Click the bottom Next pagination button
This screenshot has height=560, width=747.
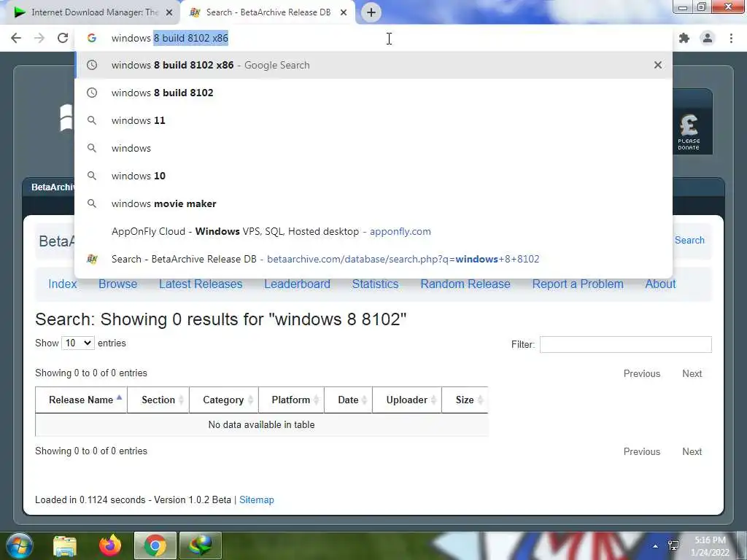(692, 451)
